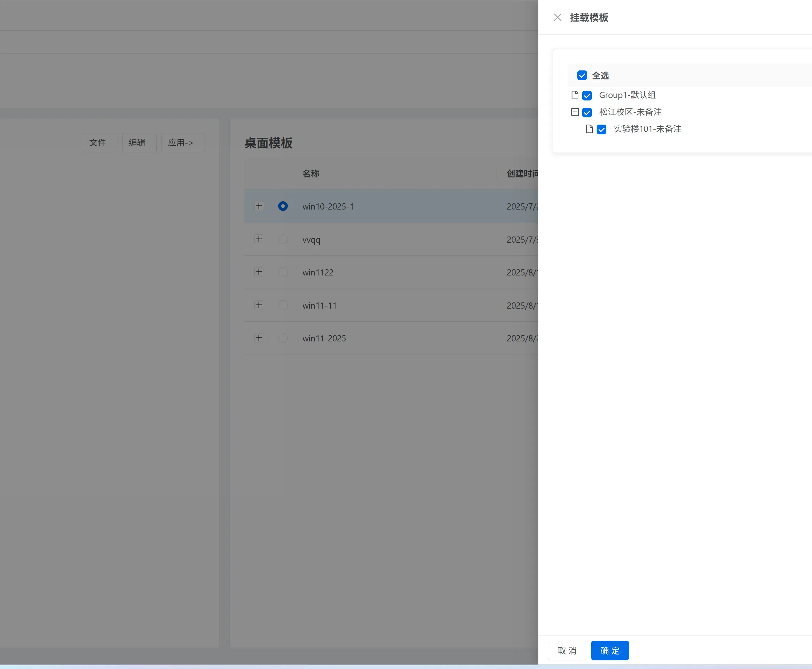Close the 挂载模板 dialog
The width and height of the screenshot is (812, 669).
pos(557,17)
